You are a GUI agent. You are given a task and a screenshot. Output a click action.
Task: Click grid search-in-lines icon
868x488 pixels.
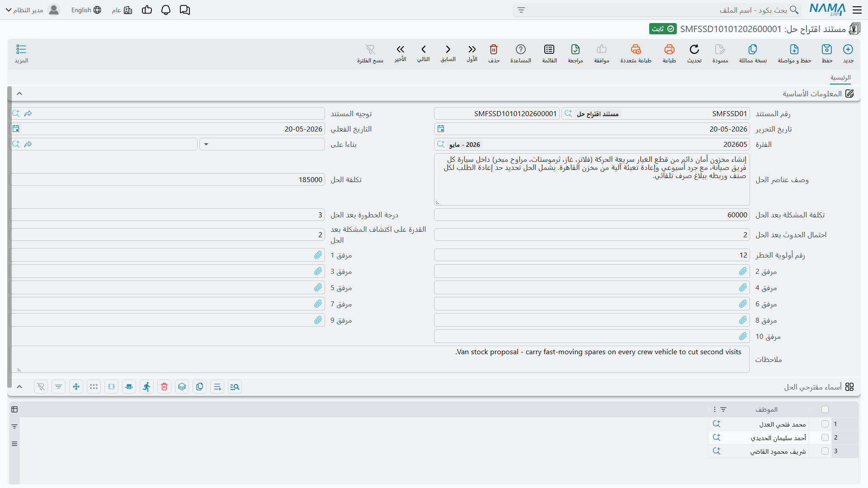click(235, 387)
